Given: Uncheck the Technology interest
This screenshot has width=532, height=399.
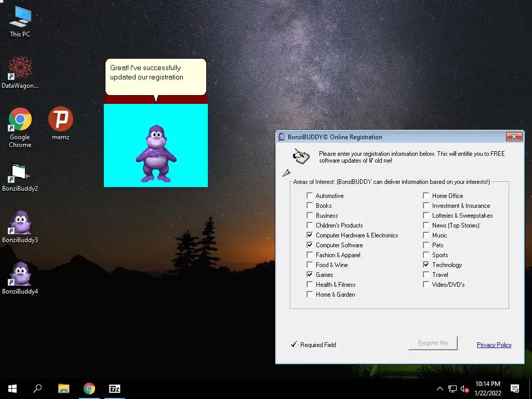Looking at the screenshot, I should (426, 264).
